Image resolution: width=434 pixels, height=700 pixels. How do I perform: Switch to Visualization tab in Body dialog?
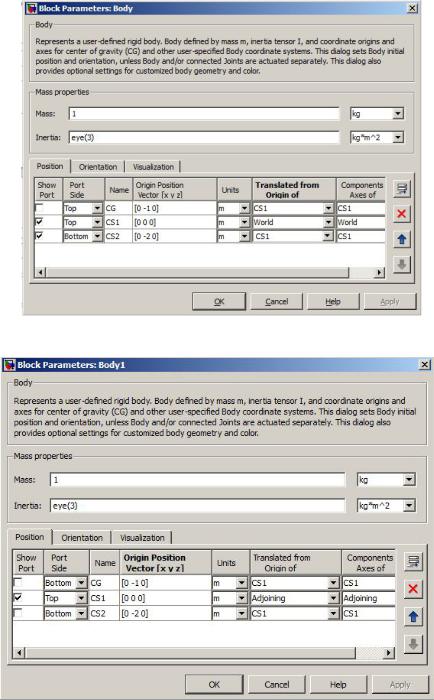coord(153,167)
